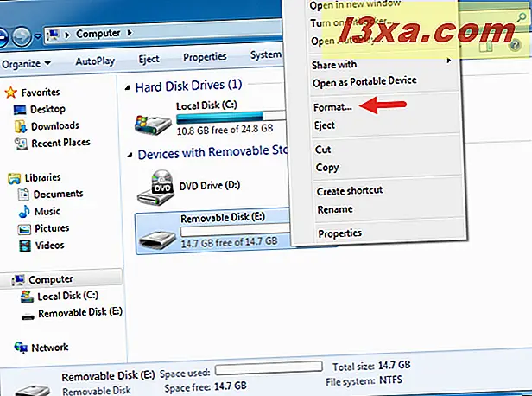532x396 pixels.
Task: Click the Forward navigation arrow button
Action: tap(22, 36)
